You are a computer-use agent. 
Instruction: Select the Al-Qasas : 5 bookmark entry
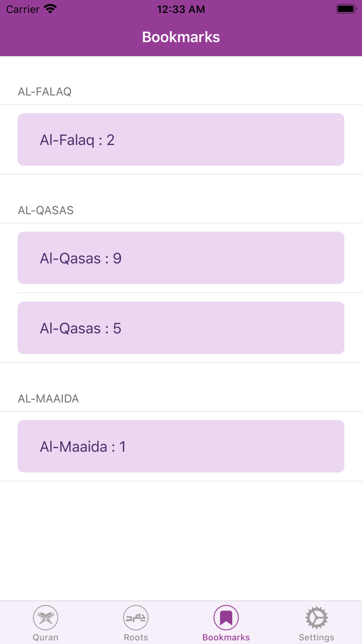[180, 328]
